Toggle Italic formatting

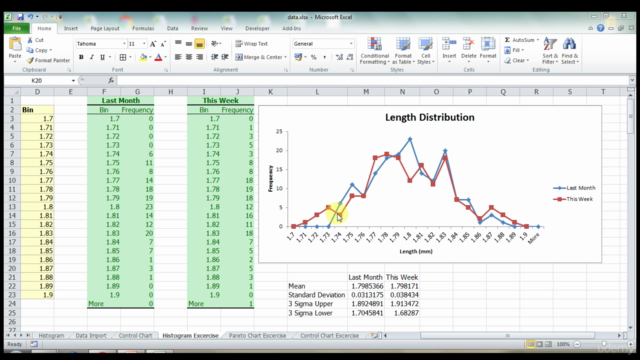tap(92, 57)
